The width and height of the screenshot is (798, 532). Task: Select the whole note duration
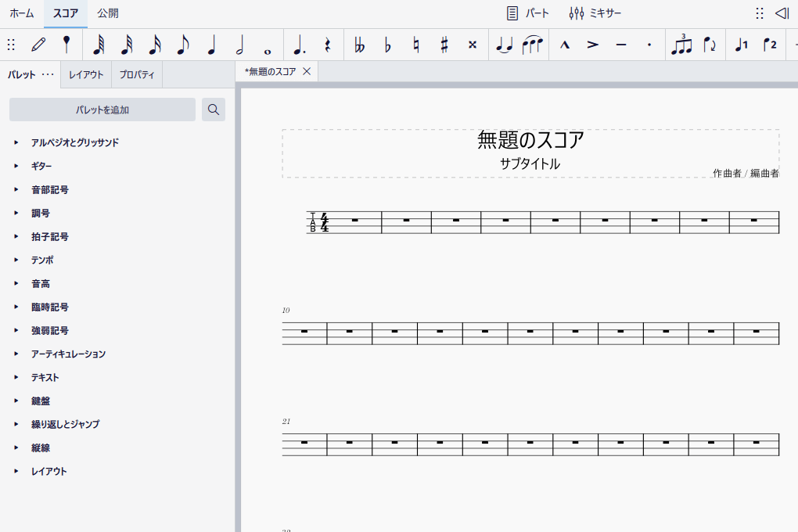click(268, 45)
